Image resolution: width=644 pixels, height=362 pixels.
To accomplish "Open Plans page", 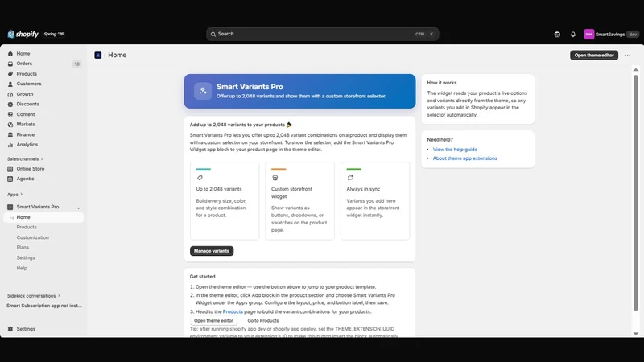I will (23, 248).
